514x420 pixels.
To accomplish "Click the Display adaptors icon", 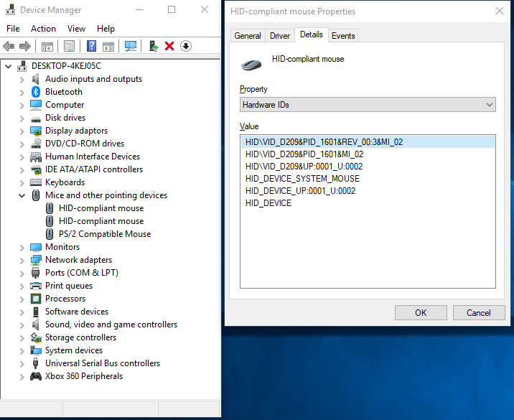I will (x=36, y=131).
